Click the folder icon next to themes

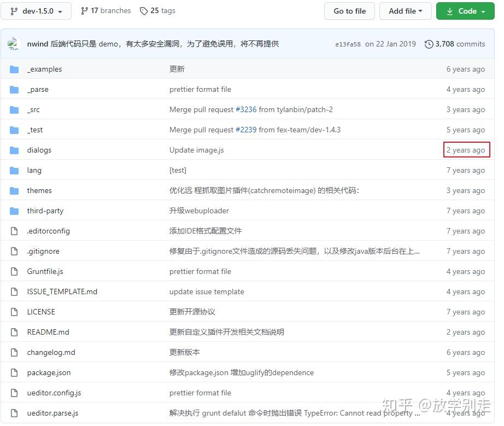[14, 190]
